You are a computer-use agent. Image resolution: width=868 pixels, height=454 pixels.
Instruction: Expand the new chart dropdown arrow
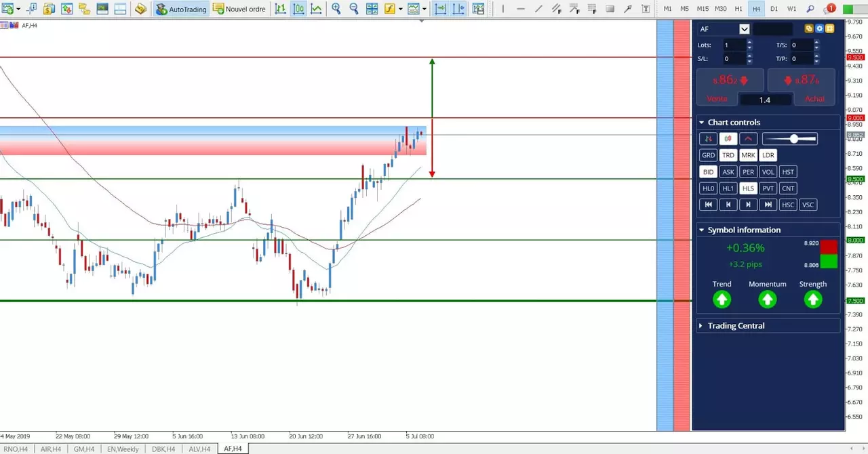[x=18, y=9]
